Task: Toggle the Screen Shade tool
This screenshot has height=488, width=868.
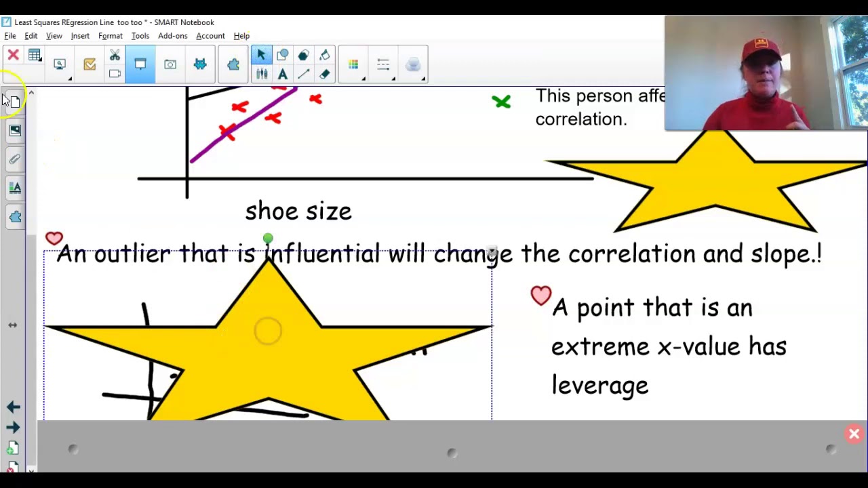Action: tap(140, 64)
